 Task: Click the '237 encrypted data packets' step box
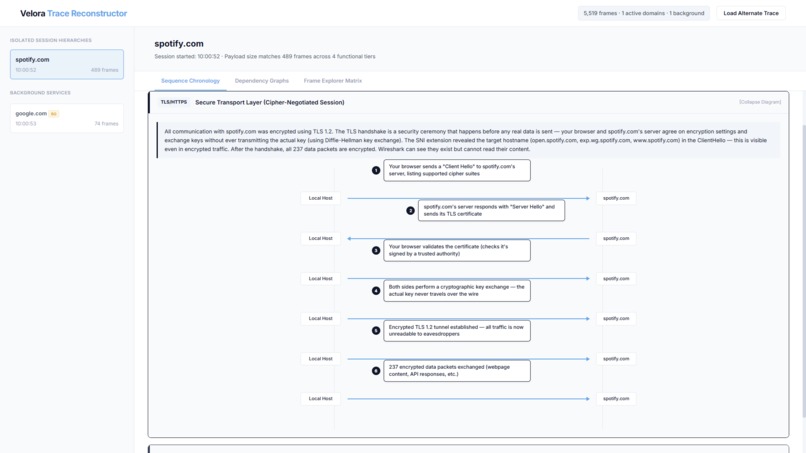coord(457,371)
